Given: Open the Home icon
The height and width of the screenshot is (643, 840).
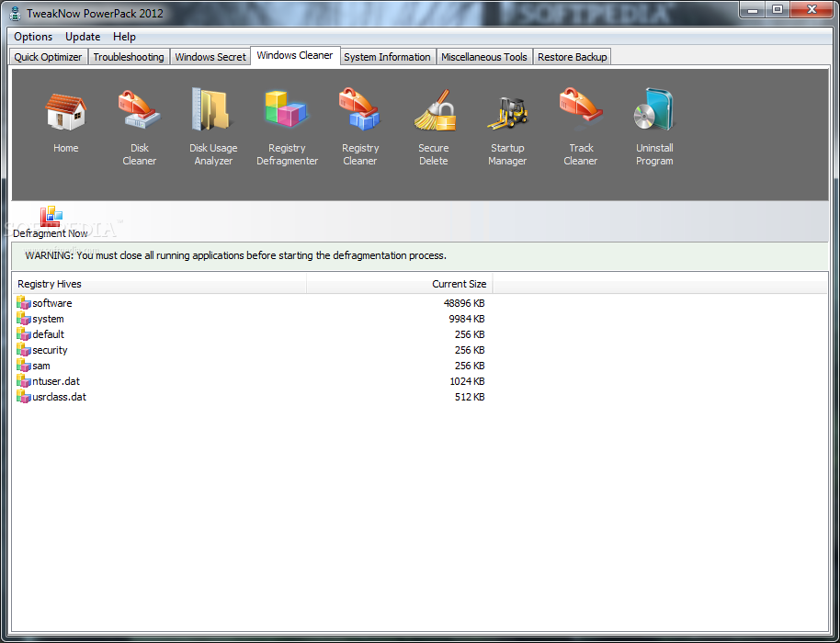Looking at the screenshot, I should point(65,121).
